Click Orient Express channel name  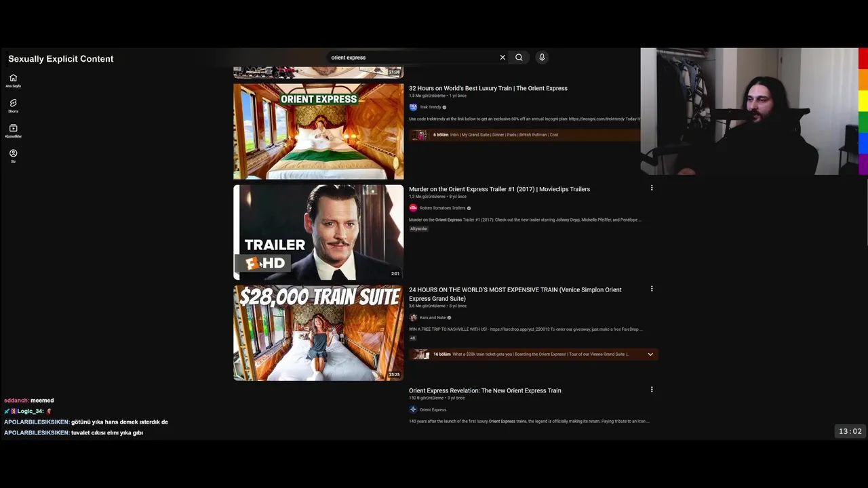433,409
